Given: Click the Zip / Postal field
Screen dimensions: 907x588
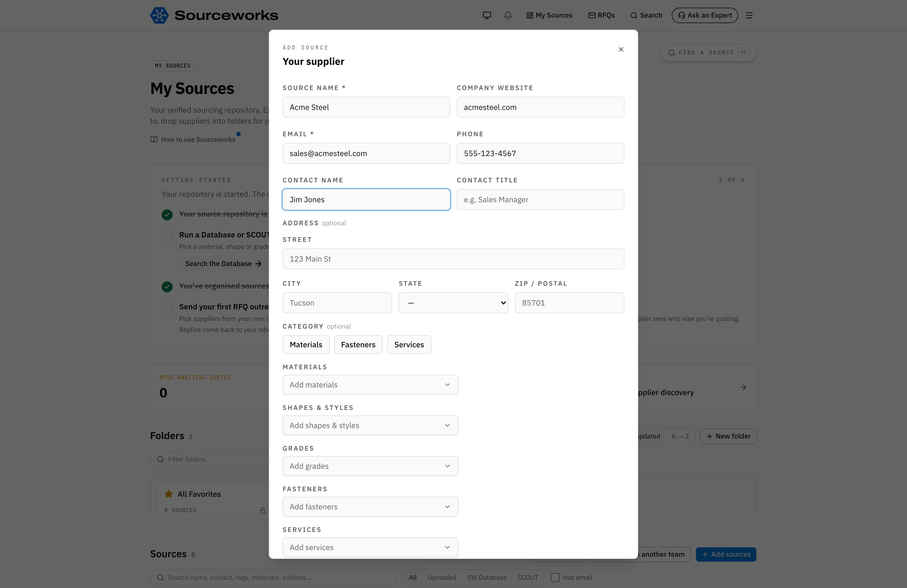Looking at the screenshot, I should click(x=569, y=303).
